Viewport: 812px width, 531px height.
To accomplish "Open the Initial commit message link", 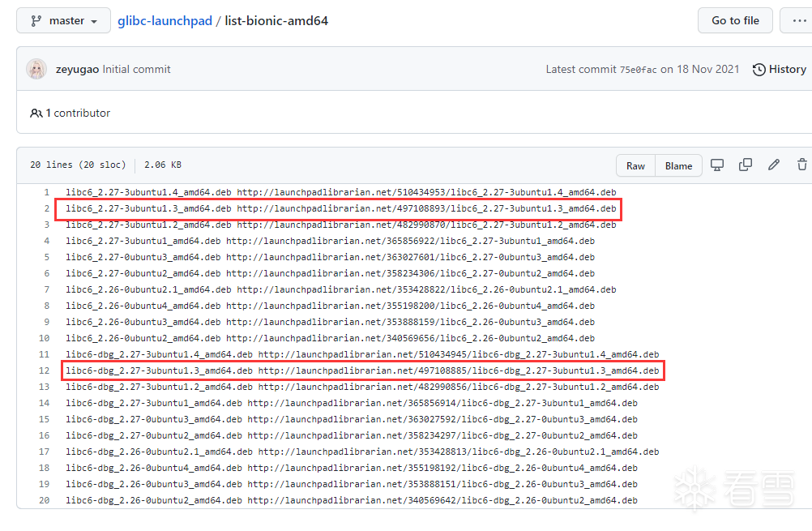I will click(x=136, y=69).
